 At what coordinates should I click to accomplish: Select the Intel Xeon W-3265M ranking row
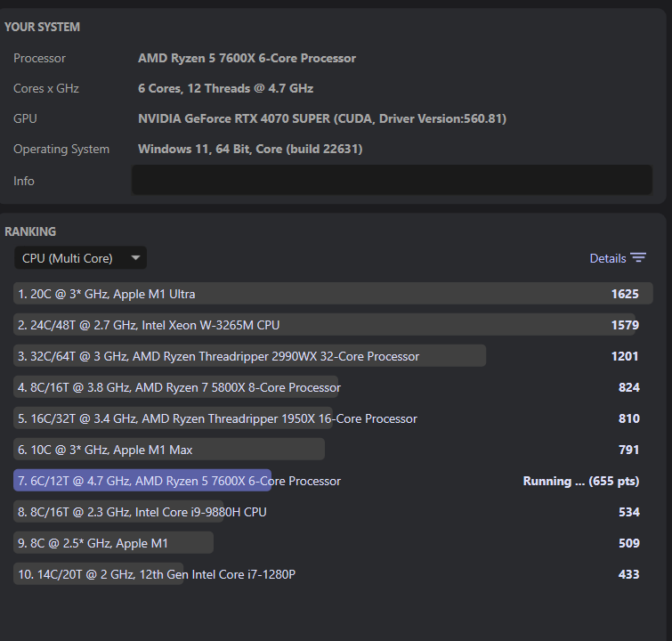coord(333,325)
